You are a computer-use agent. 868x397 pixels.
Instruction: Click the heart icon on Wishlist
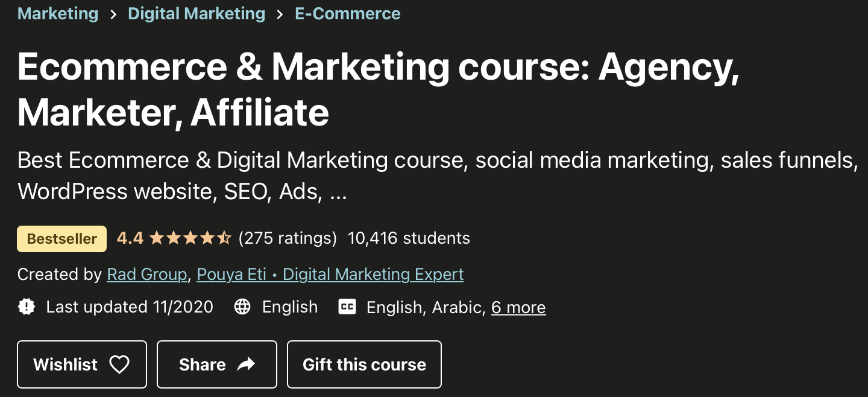(x=119, y=364)
